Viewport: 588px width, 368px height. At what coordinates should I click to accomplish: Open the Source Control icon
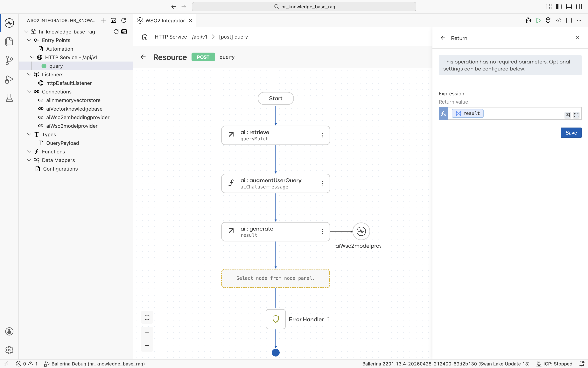9,60
